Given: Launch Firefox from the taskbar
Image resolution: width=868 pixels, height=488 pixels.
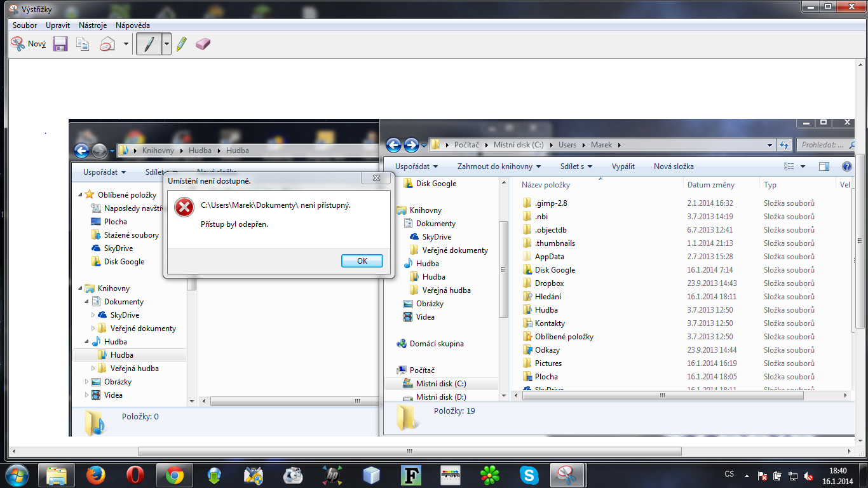Looking at the screenshot, I should (96, 475).
